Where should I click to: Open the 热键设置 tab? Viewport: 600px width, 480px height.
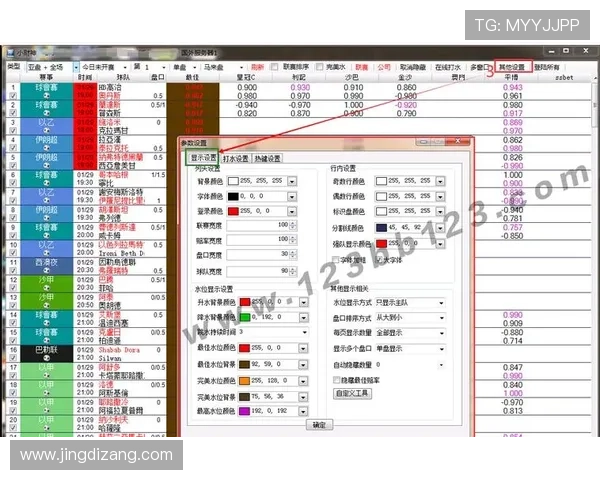click(x=267, y=158)
